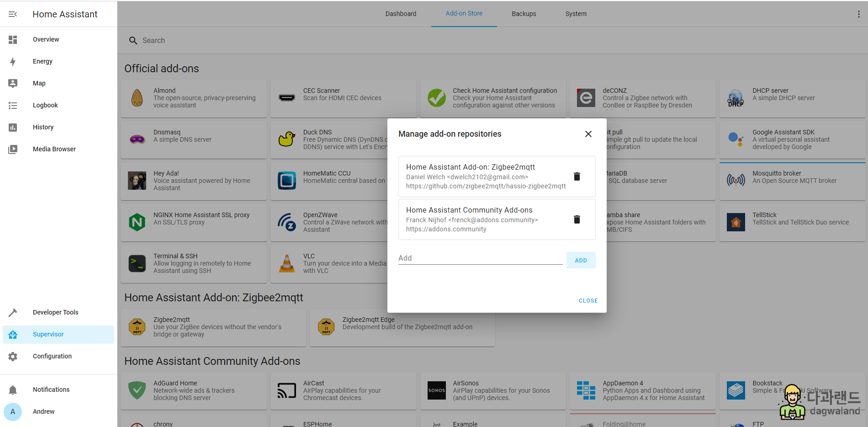Open the Terminal & SSH add-on
The height and width of the screenshot is (427, 868).
click(x=194, y=264)
